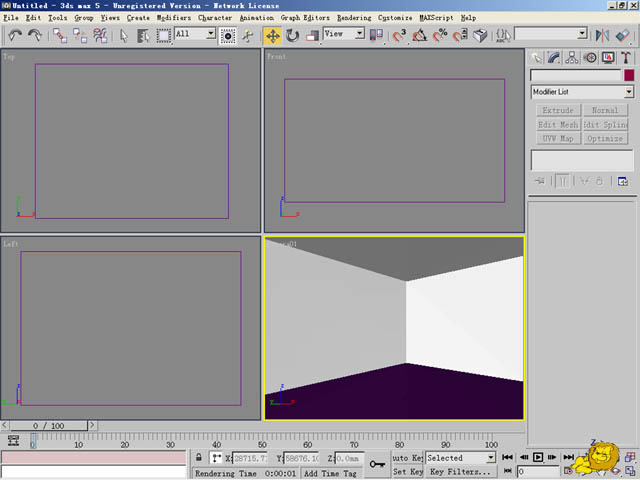Select the Select and Rotate tool

(292, 35)
